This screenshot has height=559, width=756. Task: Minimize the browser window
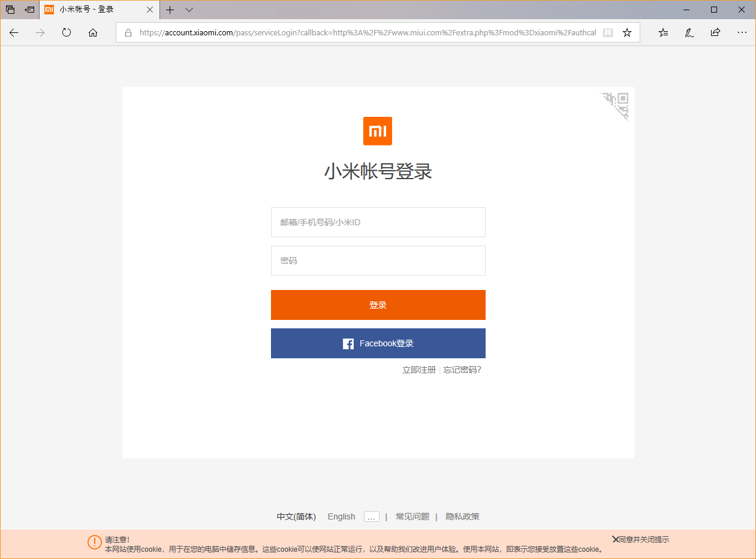click(x=686, y=10)
